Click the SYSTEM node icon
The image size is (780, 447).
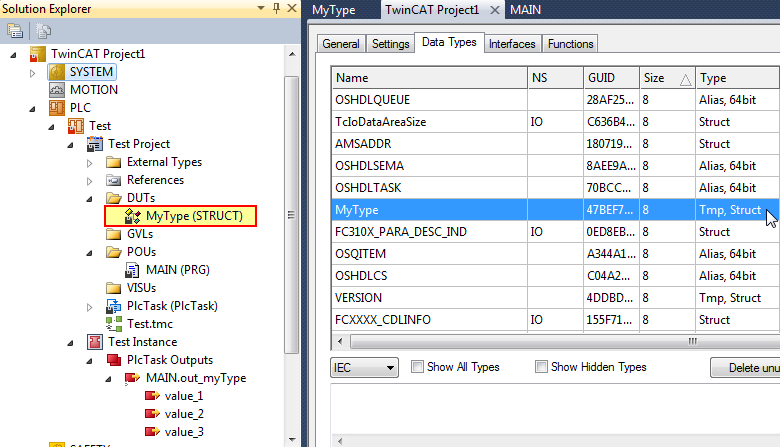pyautogui.click(x=57, y=72)
